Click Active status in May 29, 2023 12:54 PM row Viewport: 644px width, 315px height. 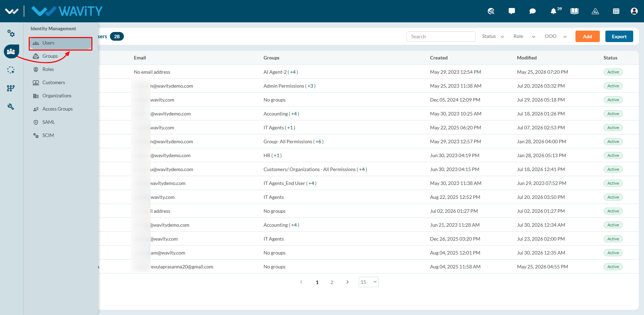pos(613,72)
